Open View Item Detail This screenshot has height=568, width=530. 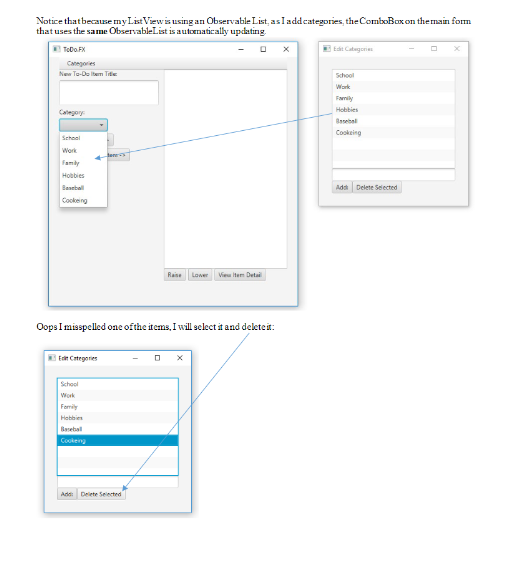240,275
